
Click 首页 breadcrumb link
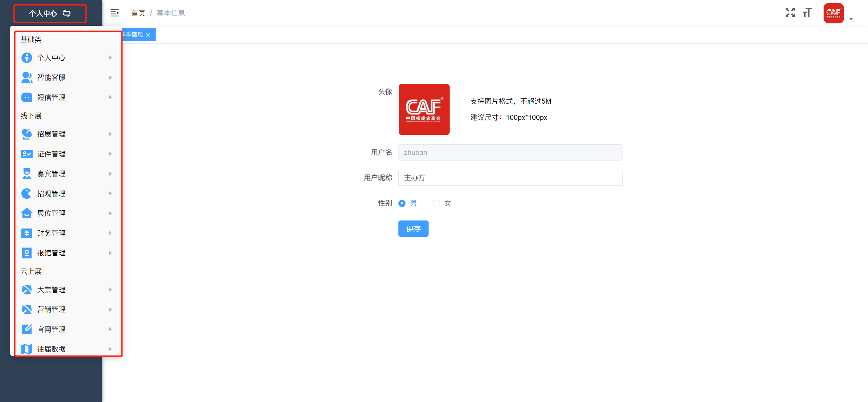pos(138,13)
